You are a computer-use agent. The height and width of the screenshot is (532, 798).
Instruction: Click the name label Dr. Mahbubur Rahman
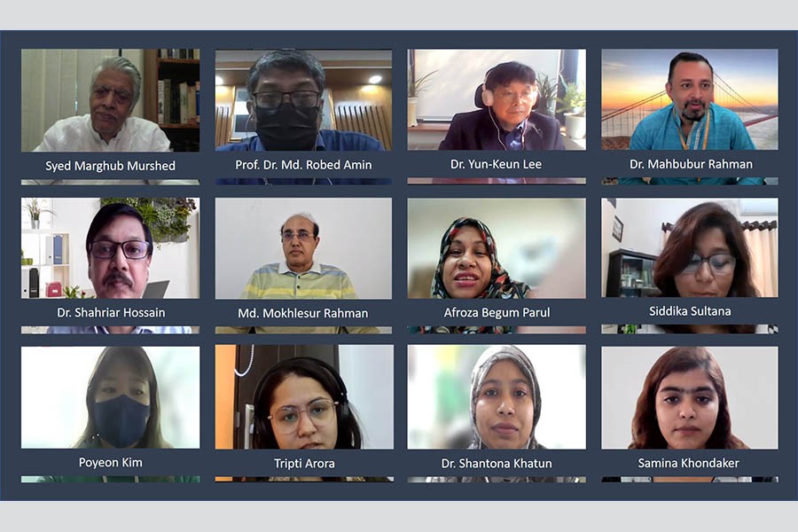click(x=691, y=164)
